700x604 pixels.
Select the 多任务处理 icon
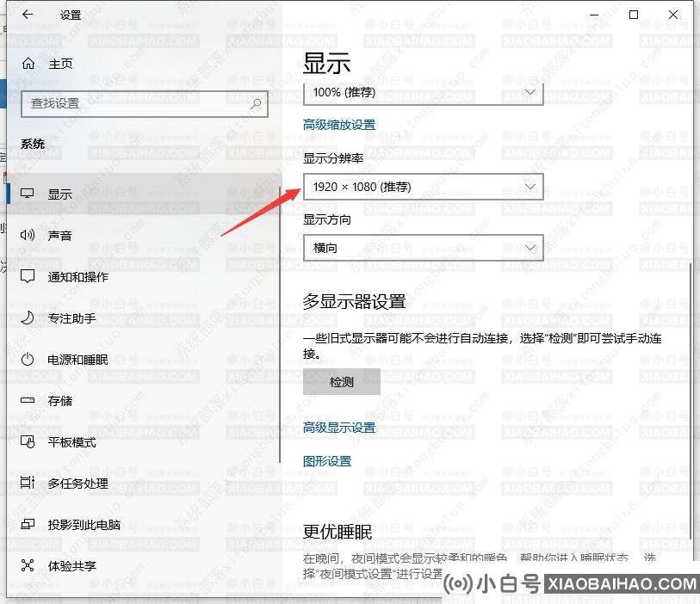28,483
